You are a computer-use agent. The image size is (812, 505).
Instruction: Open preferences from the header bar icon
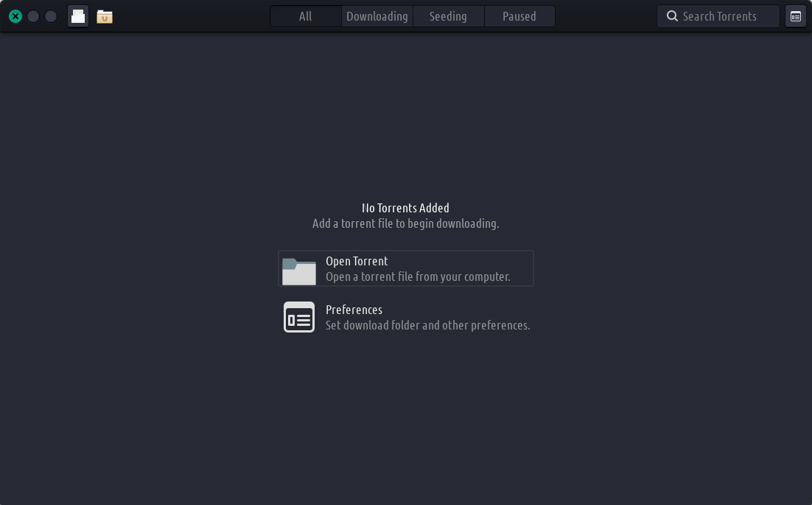tap(796, 16)
